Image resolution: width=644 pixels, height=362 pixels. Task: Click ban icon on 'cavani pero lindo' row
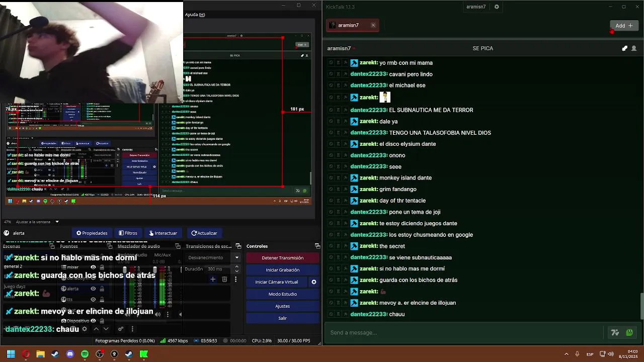tap(331, 74)
